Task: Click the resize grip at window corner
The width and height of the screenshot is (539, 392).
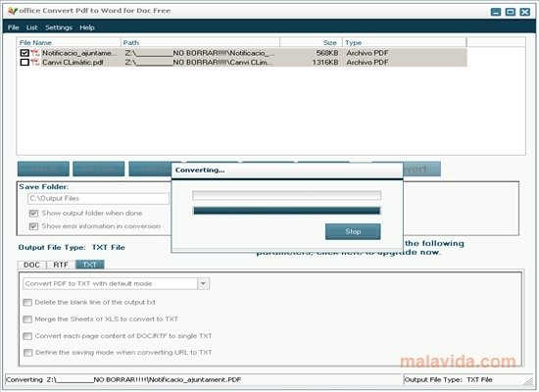Action: coord(527,381)
